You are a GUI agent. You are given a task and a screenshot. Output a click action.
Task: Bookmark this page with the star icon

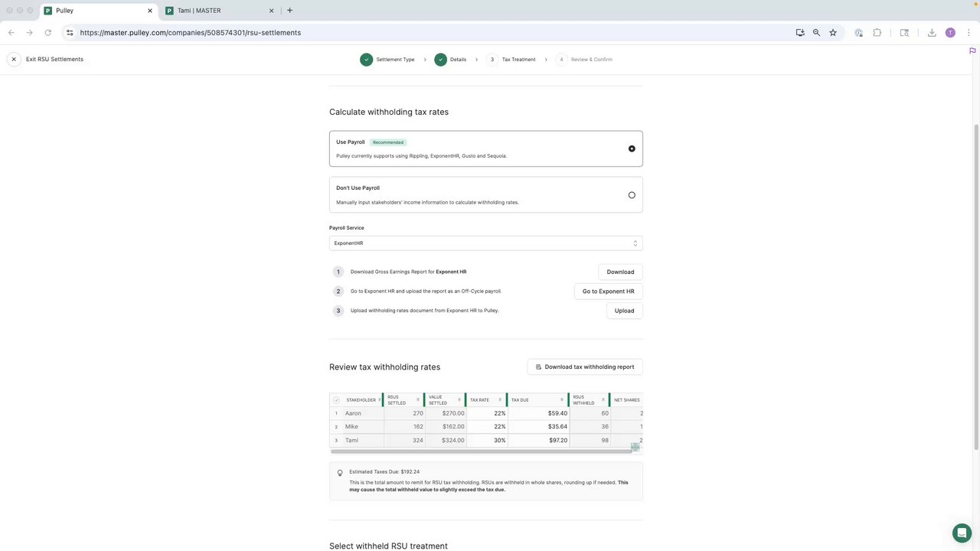833,33
